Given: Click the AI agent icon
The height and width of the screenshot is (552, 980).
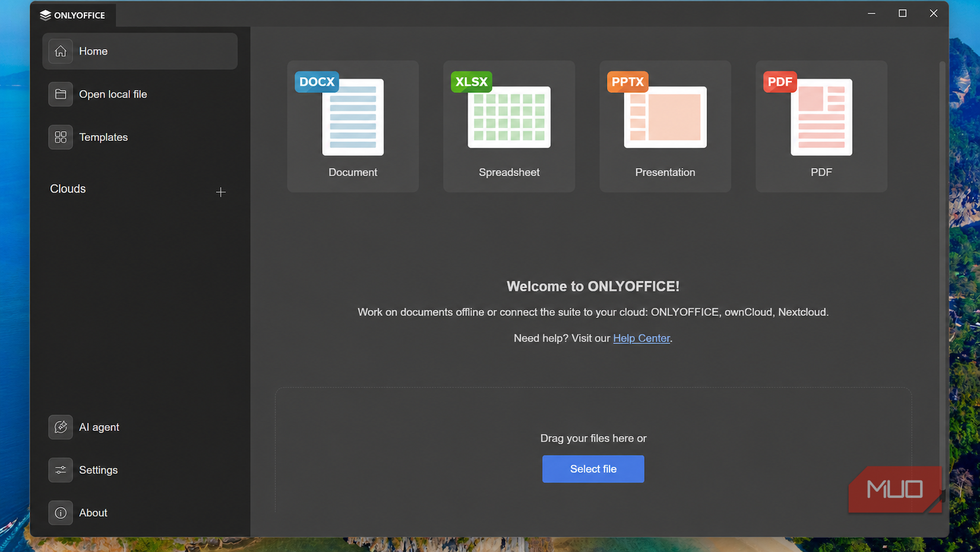Looking at the screenshot, I should tap(61, 427).
